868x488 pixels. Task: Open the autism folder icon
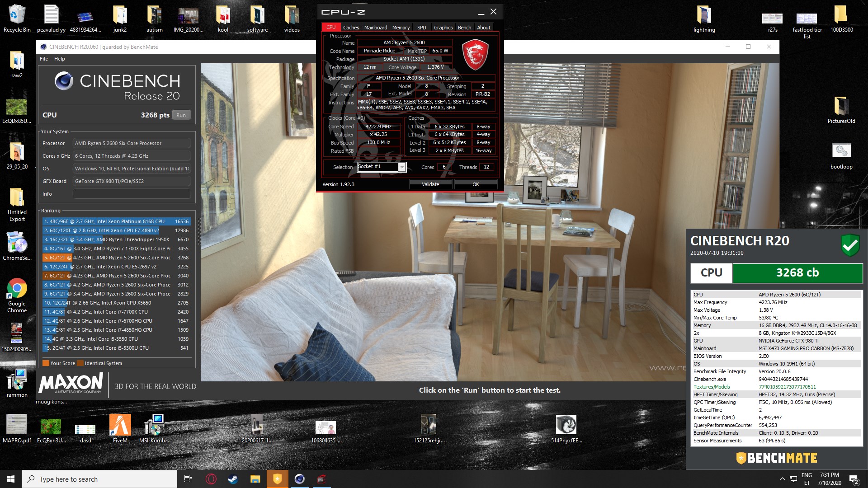click(154, 18)
